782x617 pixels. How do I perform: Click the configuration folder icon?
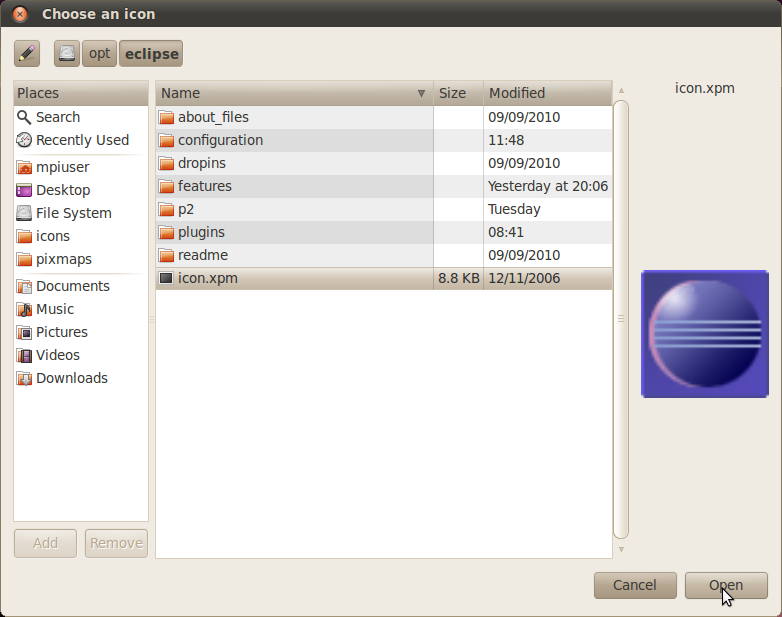tap(166, 140)
